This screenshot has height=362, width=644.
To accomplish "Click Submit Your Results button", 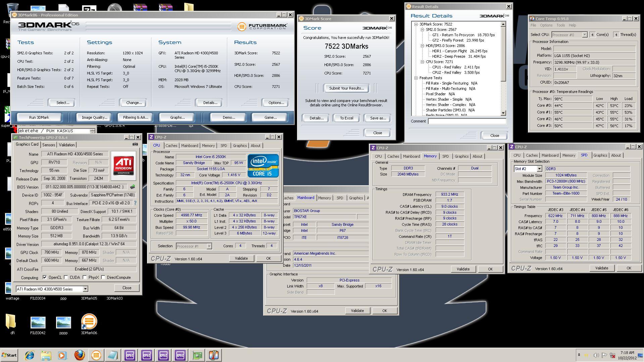I will tap(346, 88).
